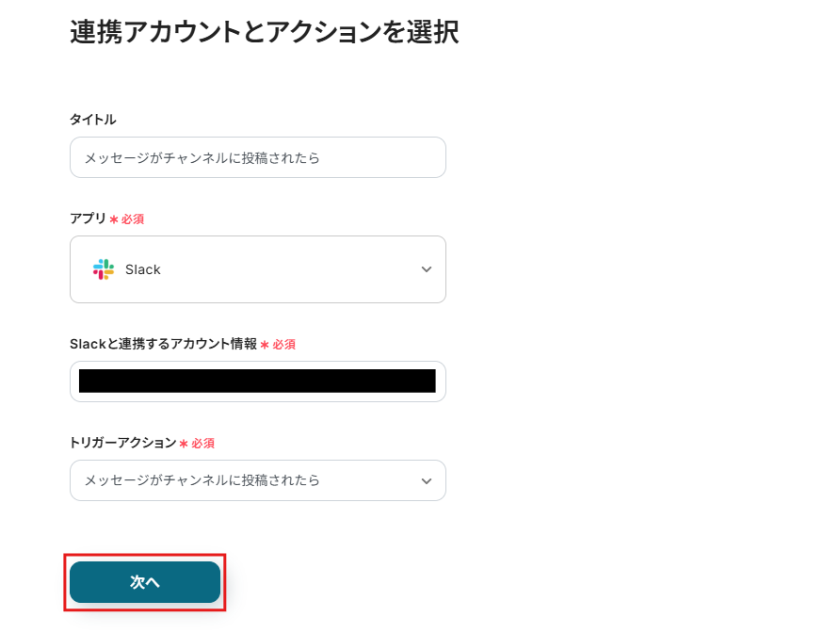Click the 必須 marker next to トリガーアクション
The image size is (840, 633).
pyautogui.click(x=203, y=444)
